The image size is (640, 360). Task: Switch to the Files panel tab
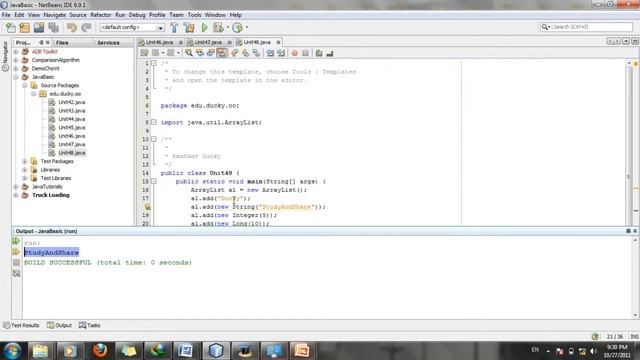pos(62,42)
